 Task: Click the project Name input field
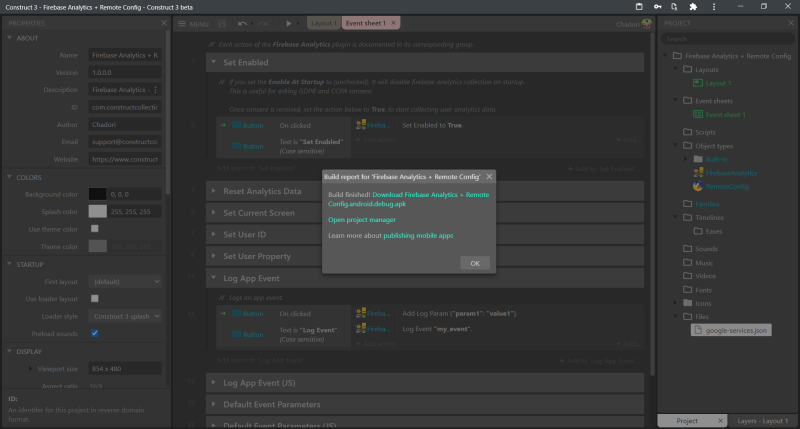coord(124,55)
